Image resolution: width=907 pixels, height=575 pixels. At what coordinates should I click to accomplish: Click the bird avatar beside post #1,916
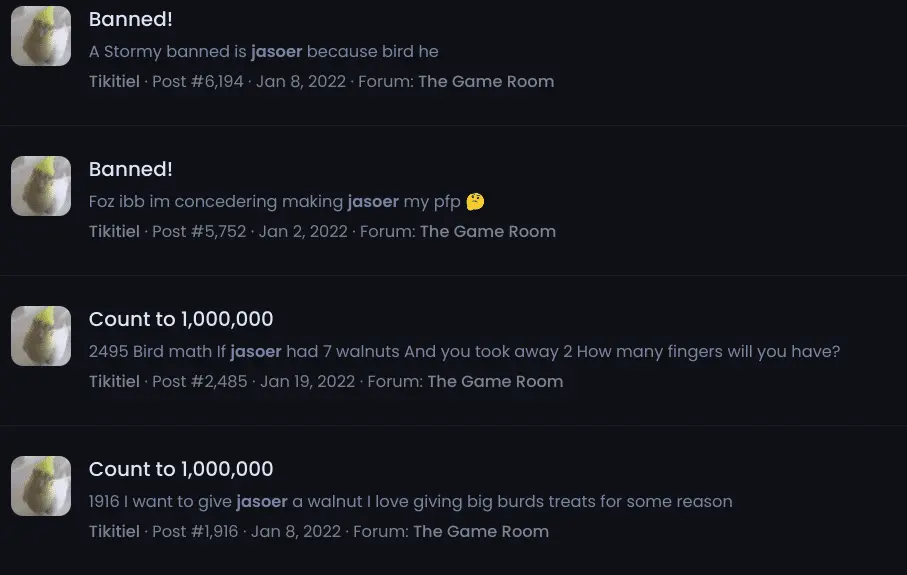[x=41, y=486]
